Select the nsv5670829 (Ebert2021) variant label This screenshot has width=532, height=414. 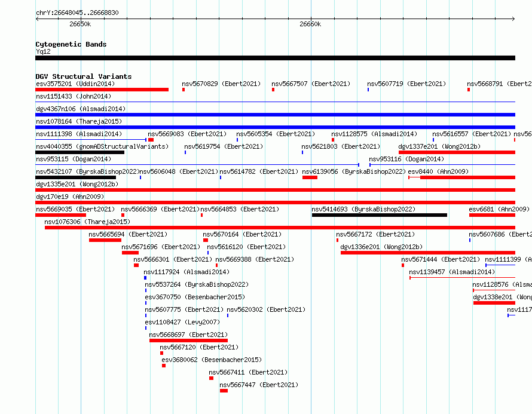(221, 84)
